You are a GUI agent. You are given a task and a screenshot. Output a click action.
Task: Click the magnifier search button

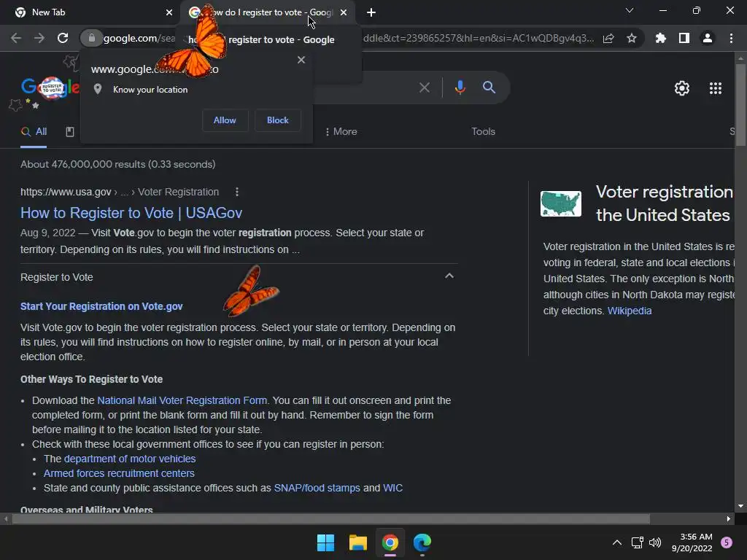[489, 87]
